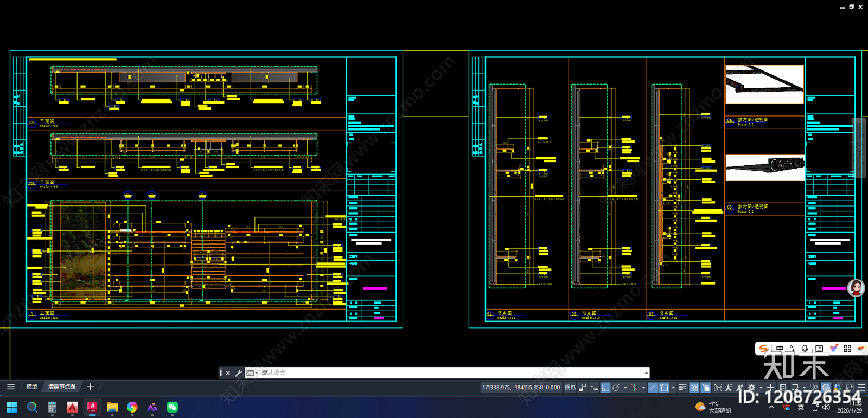868x418 pixels.
Task: Open the status bar customization menu
Action: (861, 388)
